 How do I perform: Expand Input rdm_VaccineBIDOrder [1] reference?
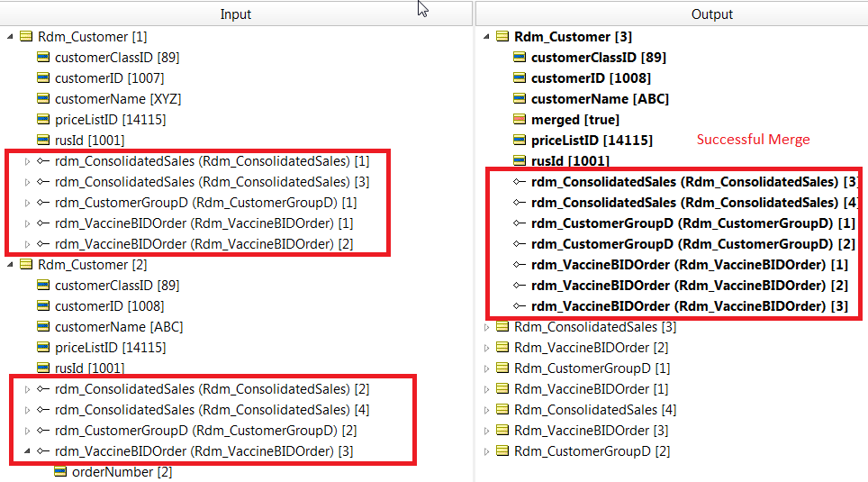coord(27,223)
